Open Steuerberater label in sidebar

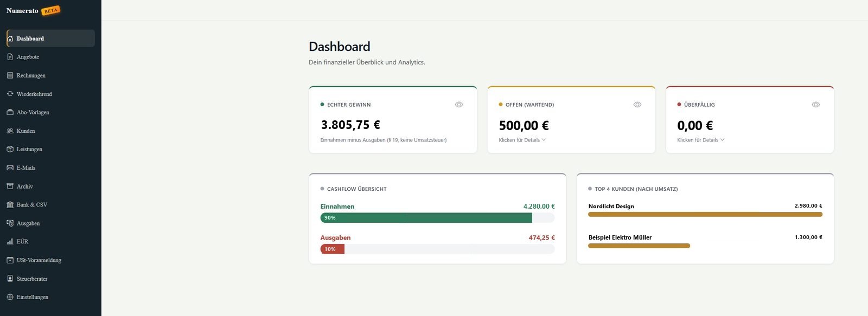32,279
